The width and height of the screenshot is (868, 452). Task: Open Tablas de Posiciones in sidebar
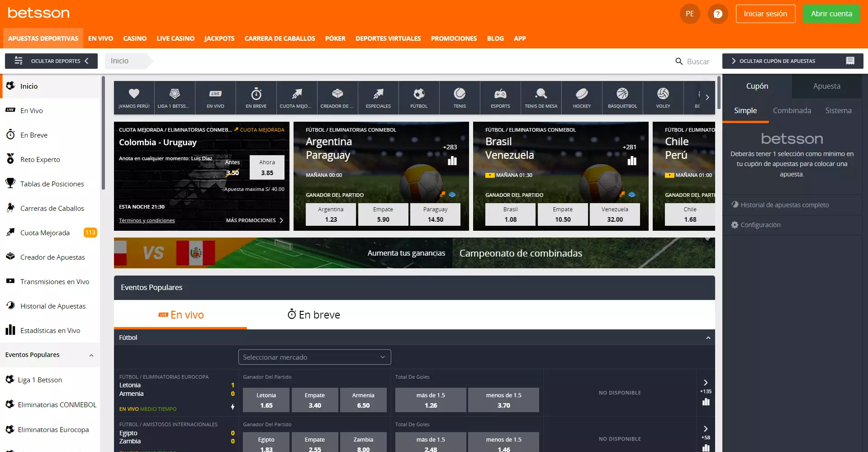tap(50, 184)
